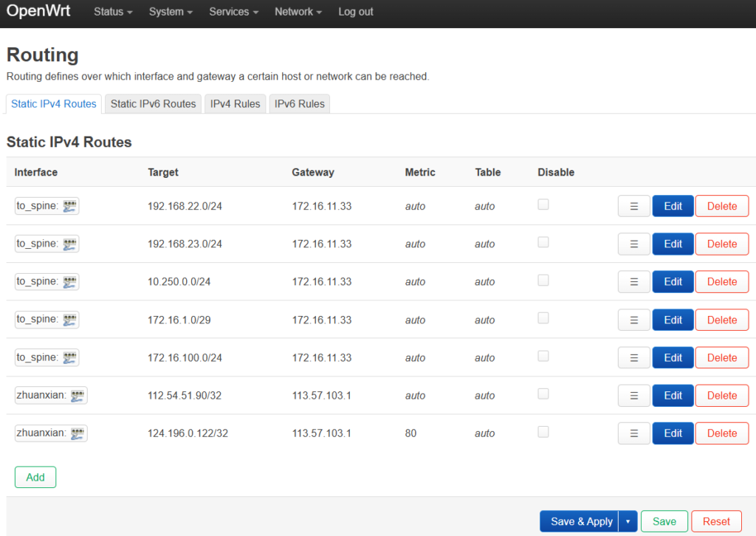Delete the 124.196.0.122/32 route
Viewport: 756px width, 536px height.
(x=721, y=433)
